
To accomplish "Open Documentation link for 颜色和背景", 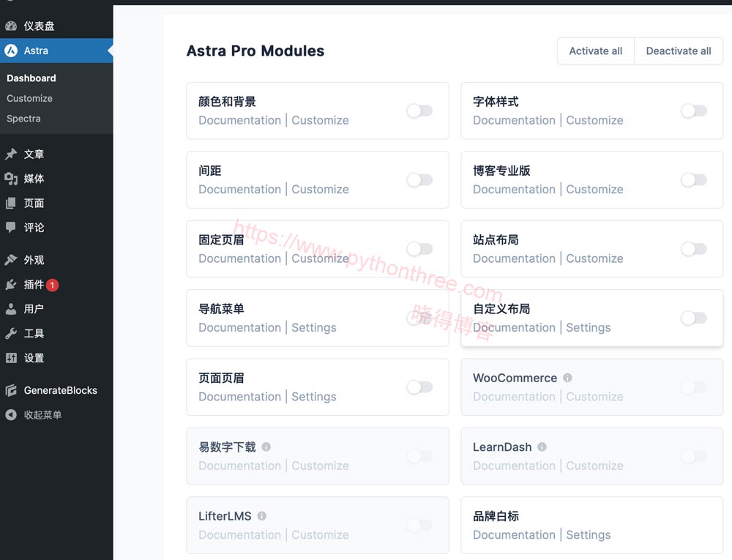I will [239, 120].
